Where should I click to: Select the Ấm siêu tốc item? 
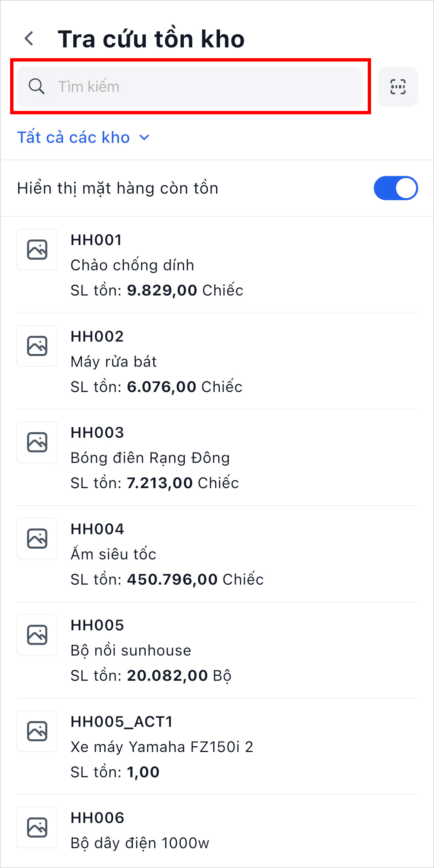pyautogui.click(x=113, y=554)
